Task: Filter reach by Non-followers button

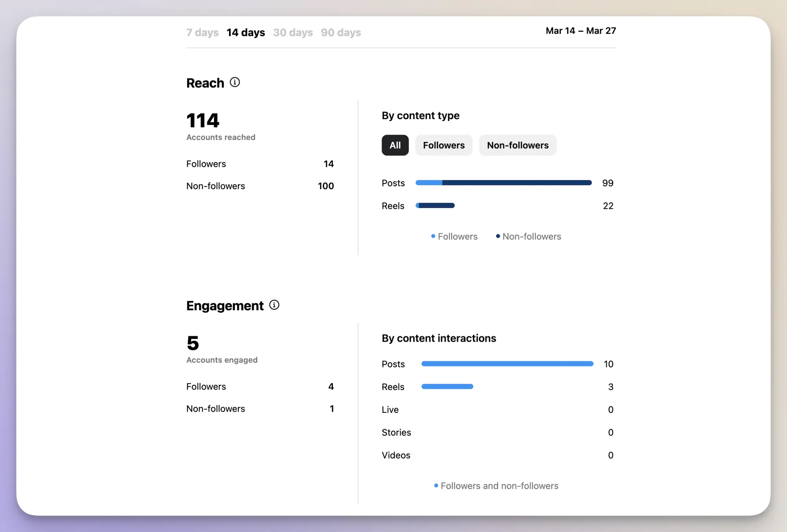Action: (518, 145)
